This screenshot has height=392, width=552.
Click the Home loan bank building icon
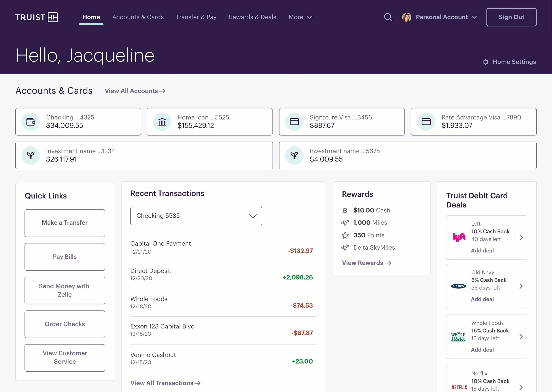point(162,122)
